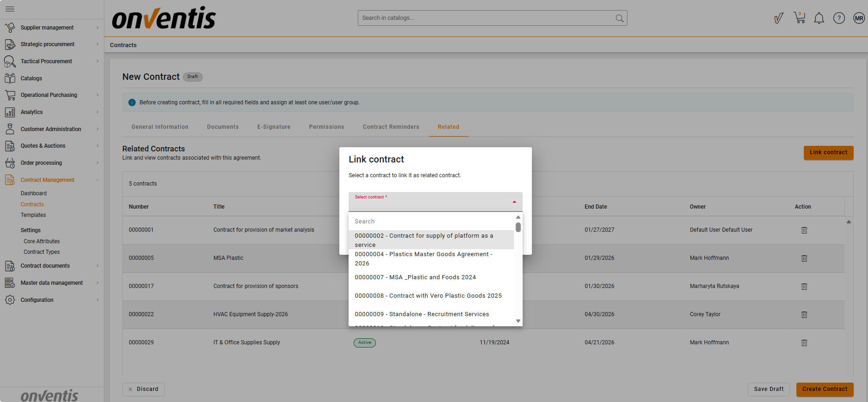Screen dimensions: 868x402
Task: Open the help question mark icon
Action: tap(838, 18)
